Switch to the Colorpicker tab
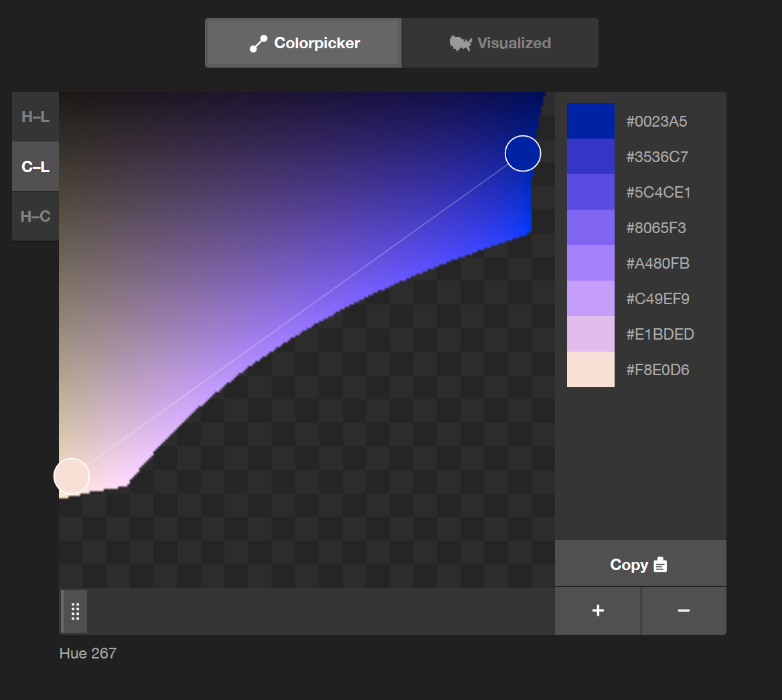Screen dimensions: 782x700 [304, 44]
